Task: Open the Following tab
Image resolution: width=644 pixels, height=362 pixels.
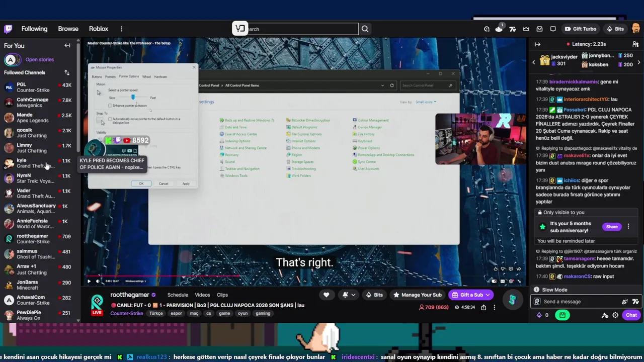Action: click(34, 29)
